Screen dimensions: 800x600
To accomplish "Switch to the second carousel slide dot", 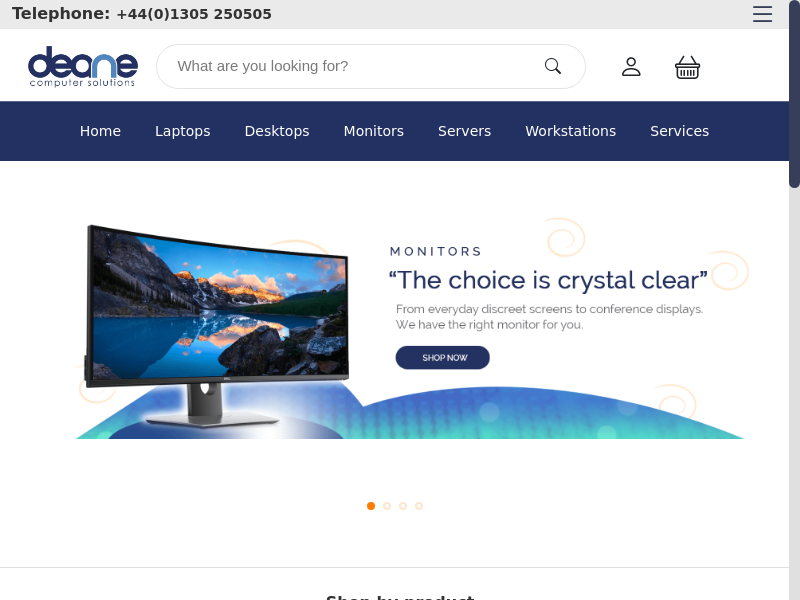I will point(387,506).
